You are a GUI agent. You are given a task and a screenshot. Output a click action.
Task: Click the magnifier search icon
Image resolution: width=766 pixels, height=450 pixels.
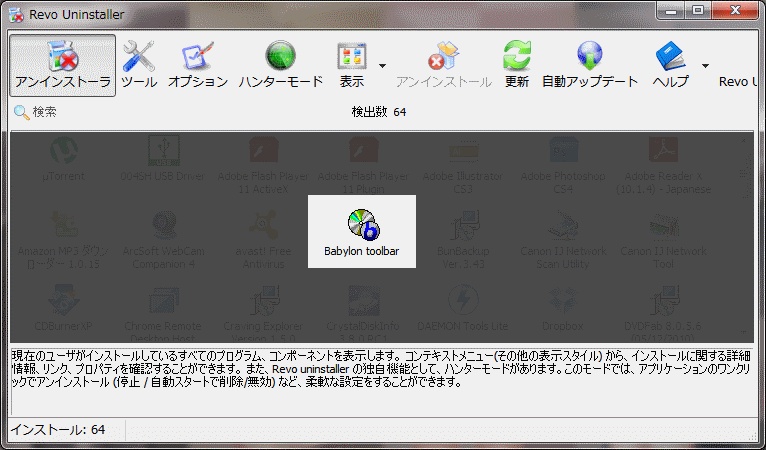tap(21, 112)
